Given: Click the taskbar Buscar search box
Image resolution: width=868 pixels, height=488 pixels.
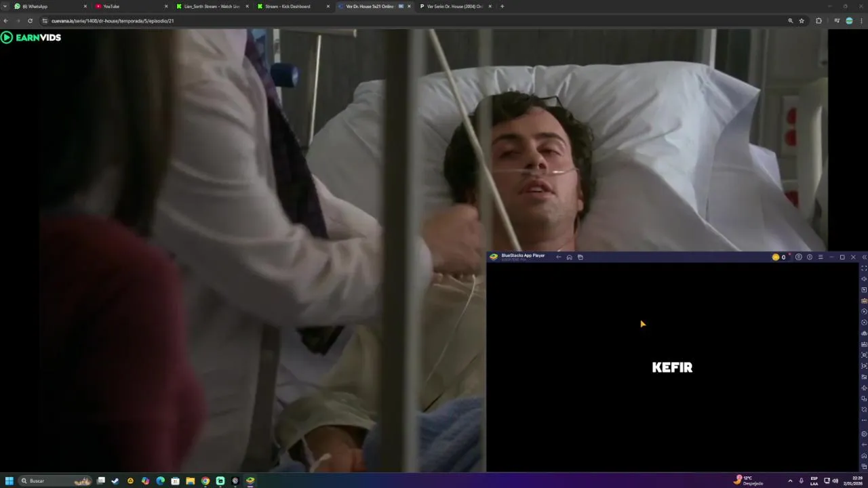Looking at the screenshot, I should (56, 481).
